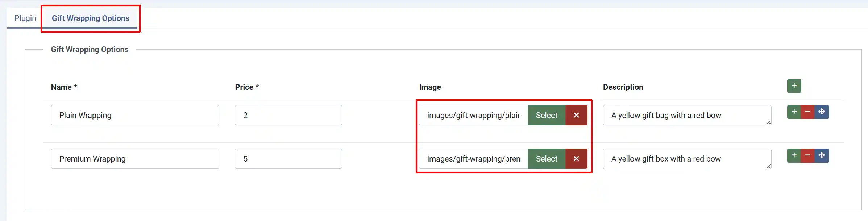
Task: Focus the Premium Wrapping name field
Action: point(135,159)
